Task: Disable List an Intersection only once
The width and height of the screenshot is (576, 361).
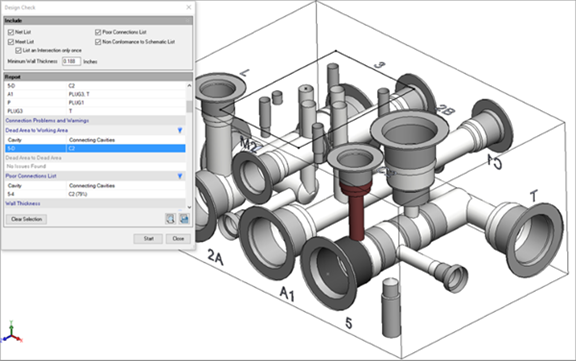Action: pyautogui.click(x=18, y=50)
